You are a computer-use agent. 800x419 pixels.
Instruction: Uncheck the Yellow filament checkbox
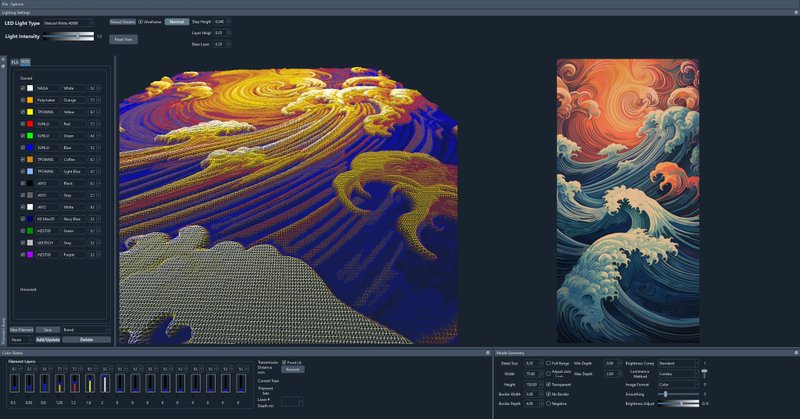22,112
